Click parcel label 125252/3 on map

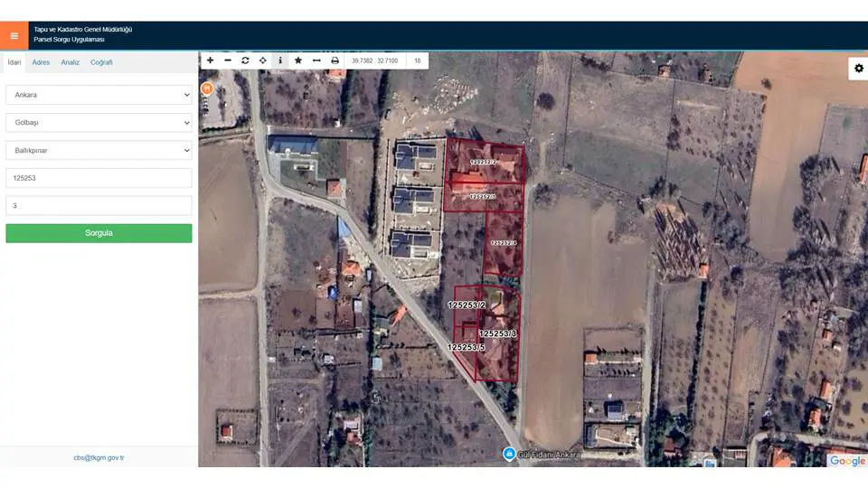click(483, 196)
